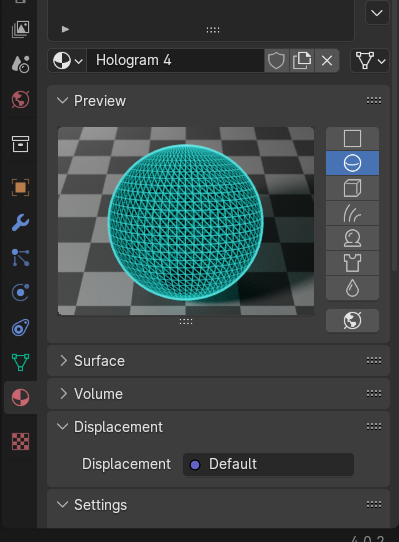Open the World properties tab
This screenshot has height=542, width=399.
pyautogui.click(x=20, y=100)
